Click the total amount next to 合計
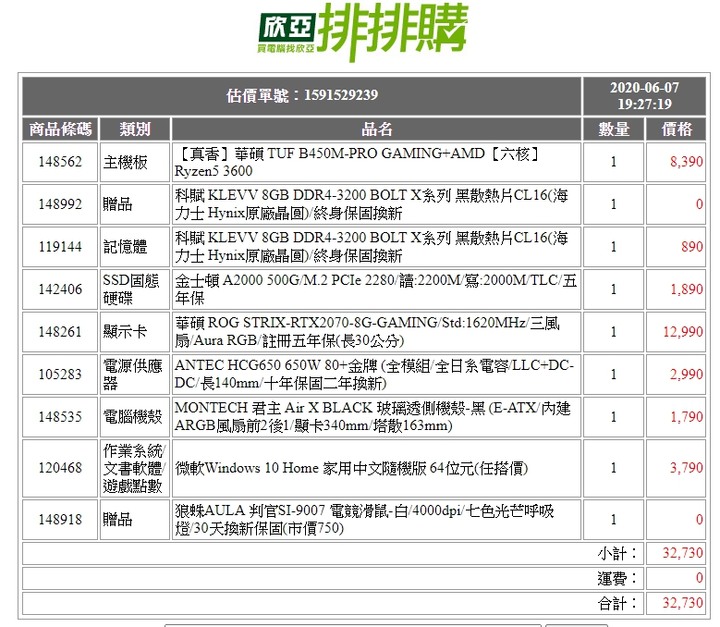 [683, 603]
